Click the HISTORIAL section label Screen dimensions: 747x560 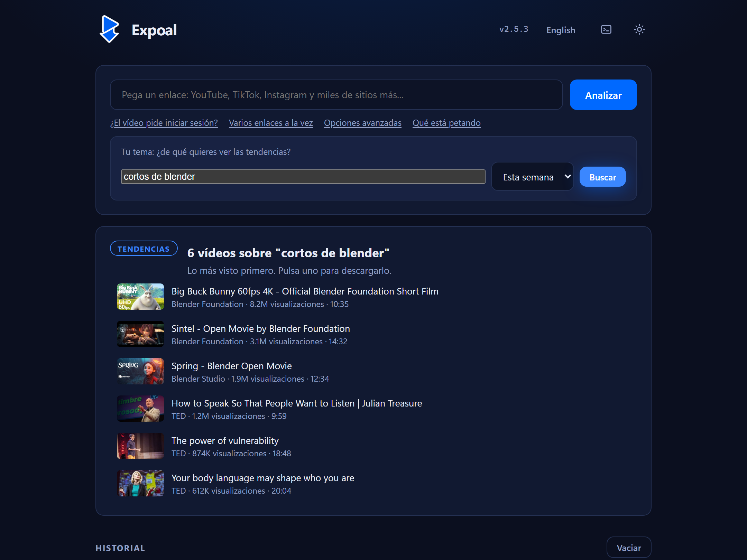tap(120, 548)
